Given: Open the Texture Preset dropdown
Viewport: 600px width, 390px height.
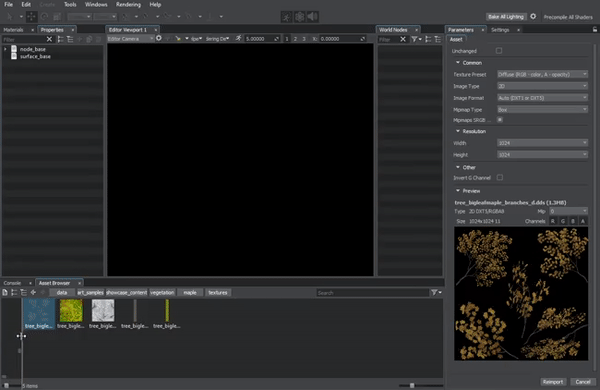Looking at the screenshot, I should coord(542,74).
